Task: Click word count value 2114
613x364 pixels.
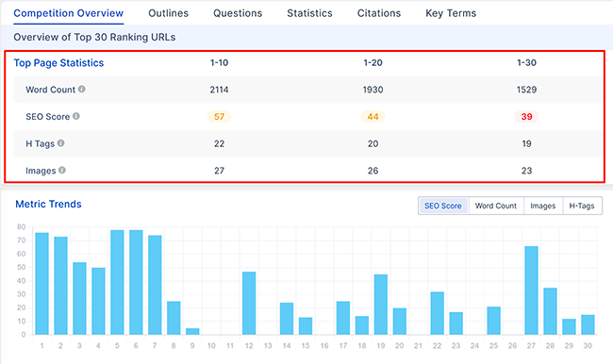Action: (x=219, y=90)
